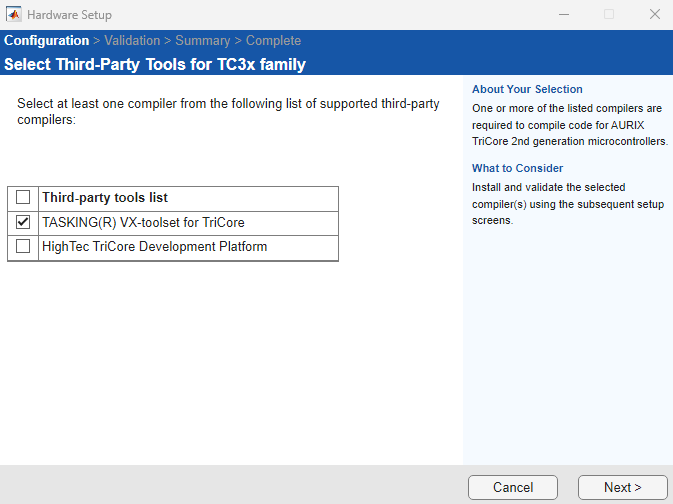Click the Hardware Setup window title text

69,15
